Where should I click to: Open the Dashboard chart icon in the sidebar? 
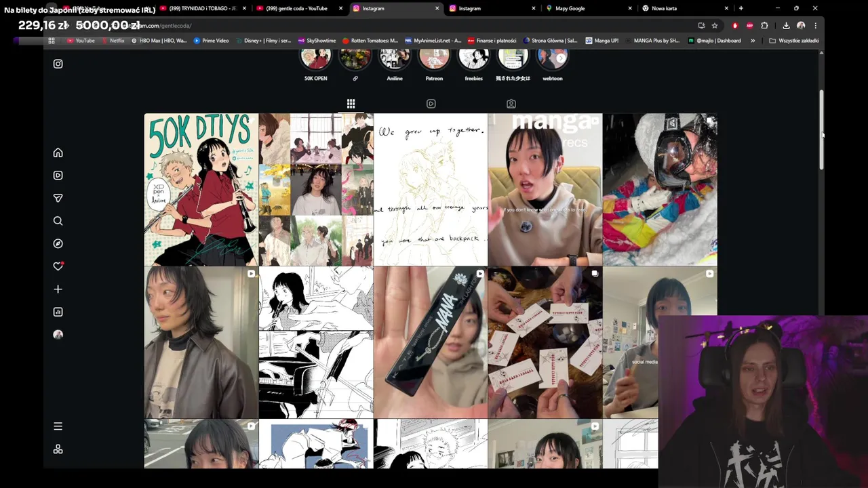[x=58, y=312]
